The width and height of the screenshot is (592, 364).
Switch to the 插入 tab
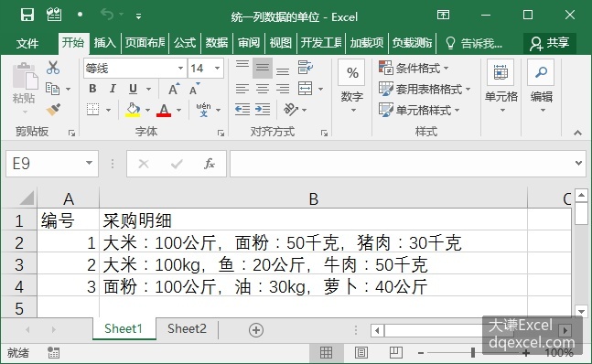(104, 43)
